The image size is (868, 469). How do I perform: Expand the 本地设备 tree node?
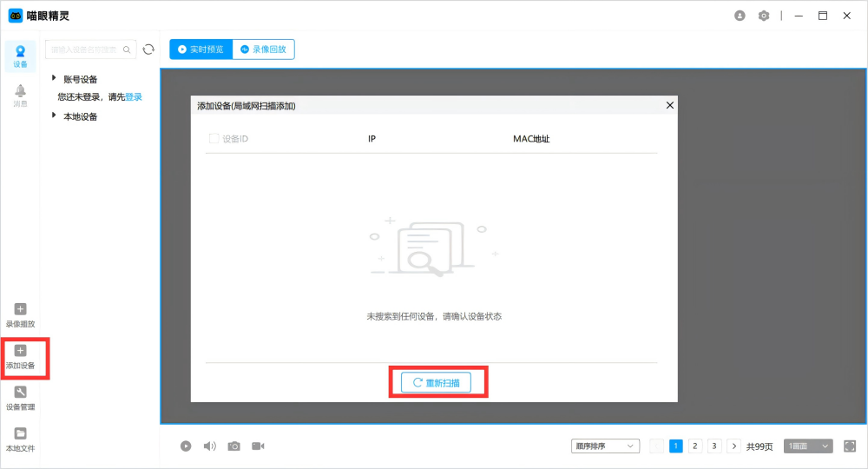[x=54, y=116]
